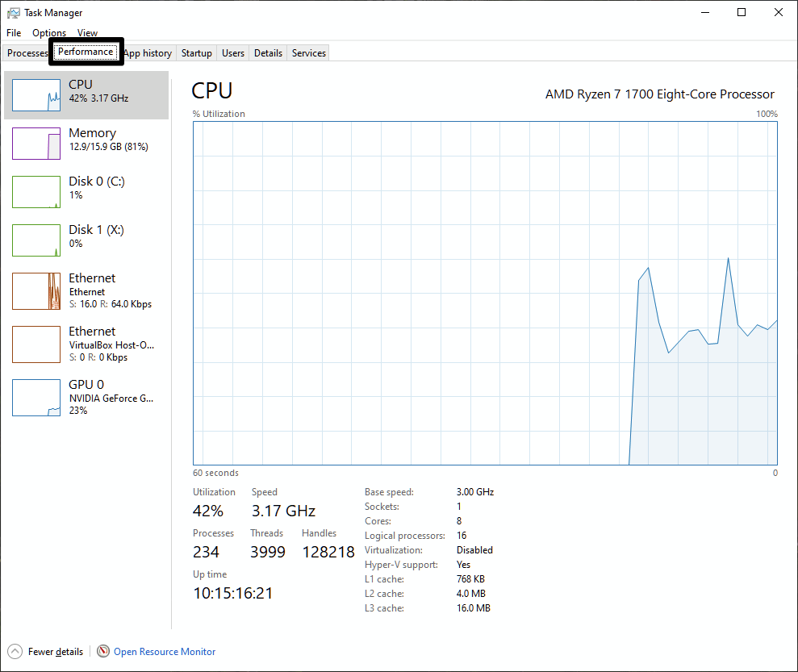Viewport: 798px width, 672px height.
Task: Select the Disk 0 (C:) graph thumbnail
Action: coord(36,192)
